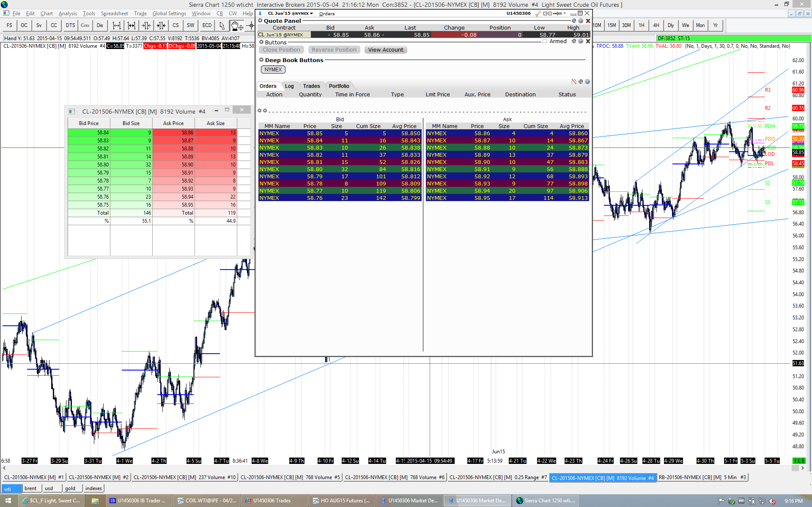Select the arrow pointer tool
The image size is (812, 507).
point(222,26)
